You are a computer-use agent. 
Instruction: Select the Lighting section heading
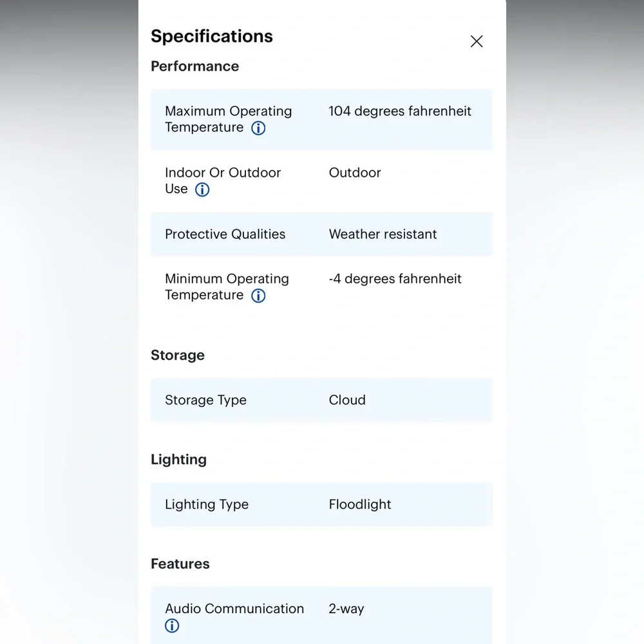[x=178, y=460]
